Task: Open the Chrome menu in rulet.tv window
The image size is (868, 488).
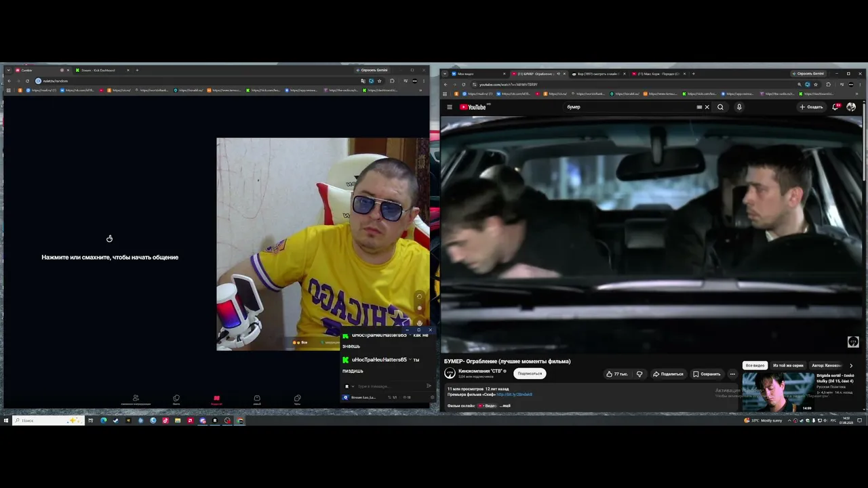Action: coord(425,81)
